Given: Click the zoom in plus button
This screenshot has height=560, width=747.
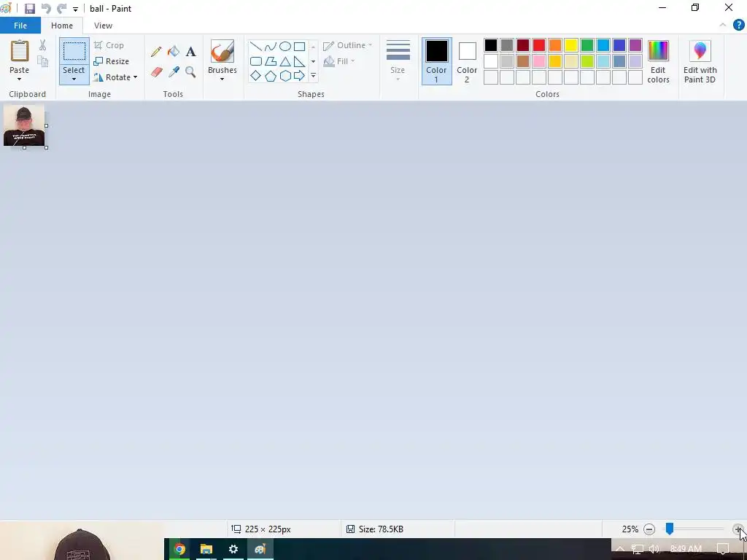Looking at the screenshot, I should [738, 529].
